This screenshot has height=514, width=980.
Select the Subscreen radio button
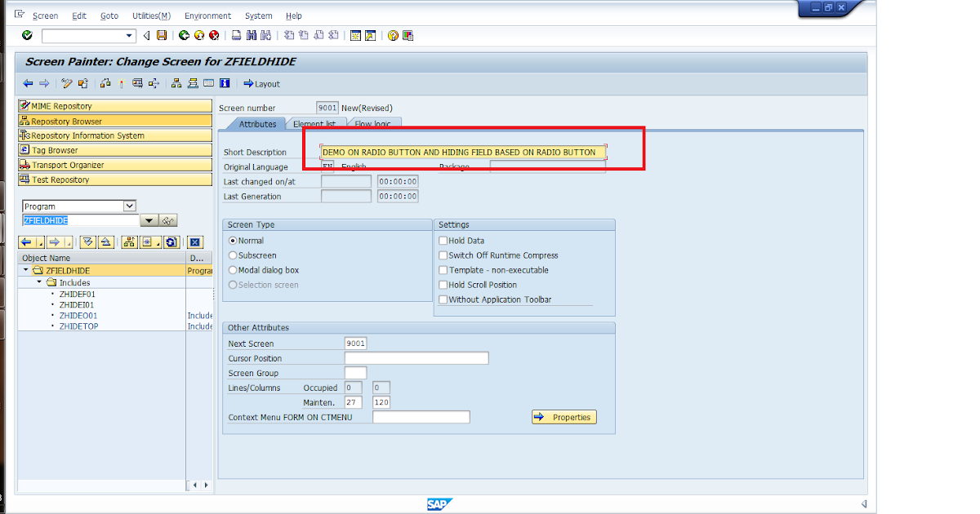tap(233, 254)
